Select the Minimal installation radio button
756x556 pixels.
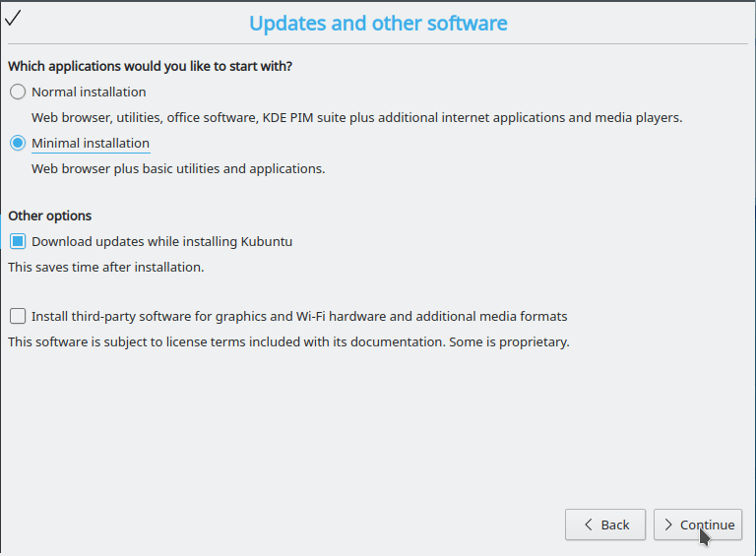tap(18, 143)
